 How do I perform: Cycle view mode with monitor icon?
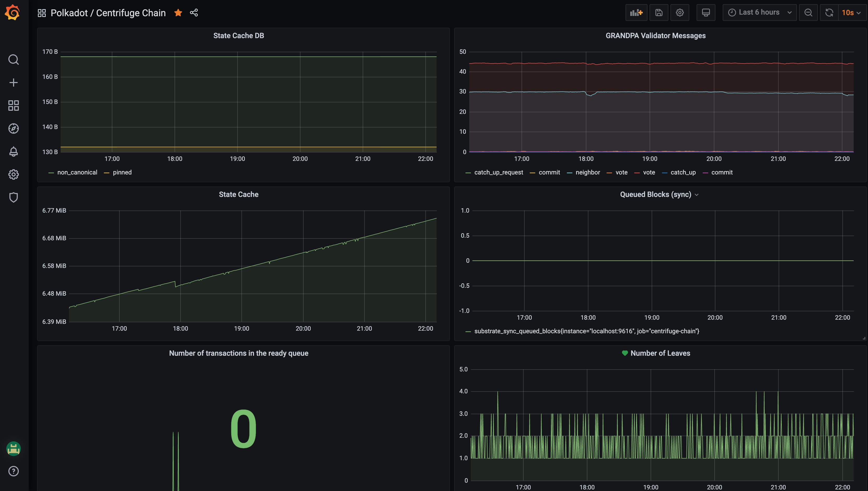[705, 13]
